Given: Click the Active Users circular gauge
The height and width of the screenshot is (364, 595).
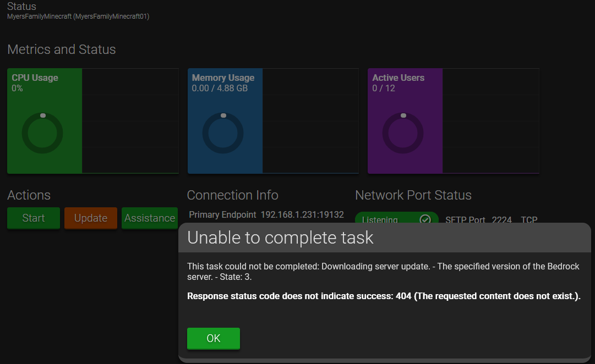Looking at the screenshot, I should (403, 133).
